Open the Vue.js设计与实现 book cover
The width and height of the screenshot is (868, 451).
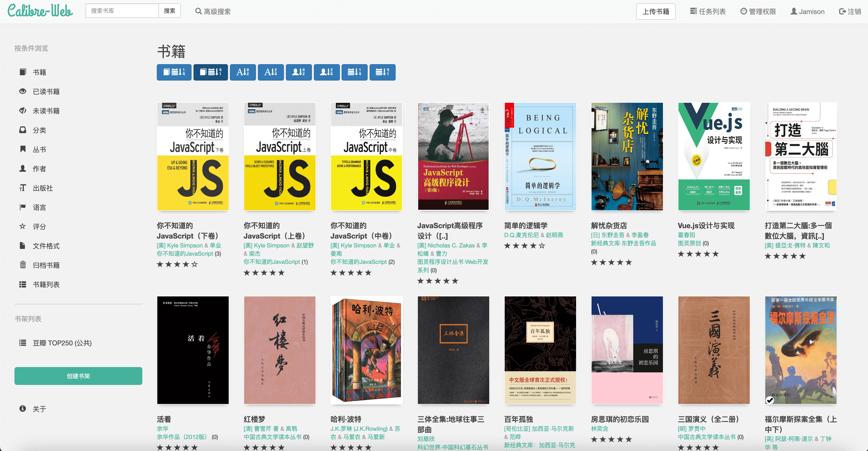point(714,157)
